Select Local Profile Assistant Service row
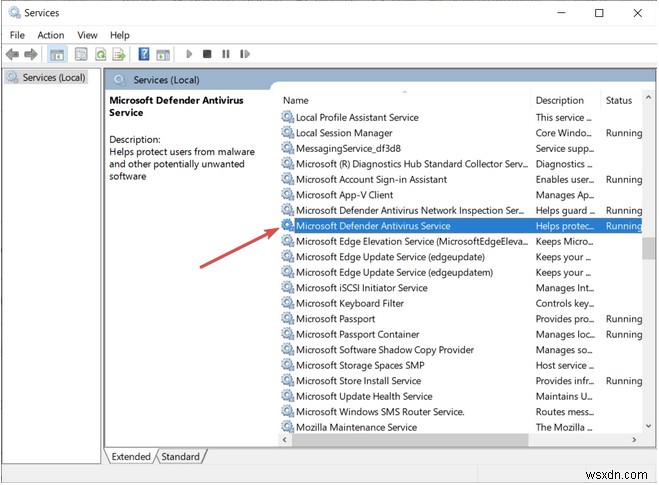 pos(461,118)
